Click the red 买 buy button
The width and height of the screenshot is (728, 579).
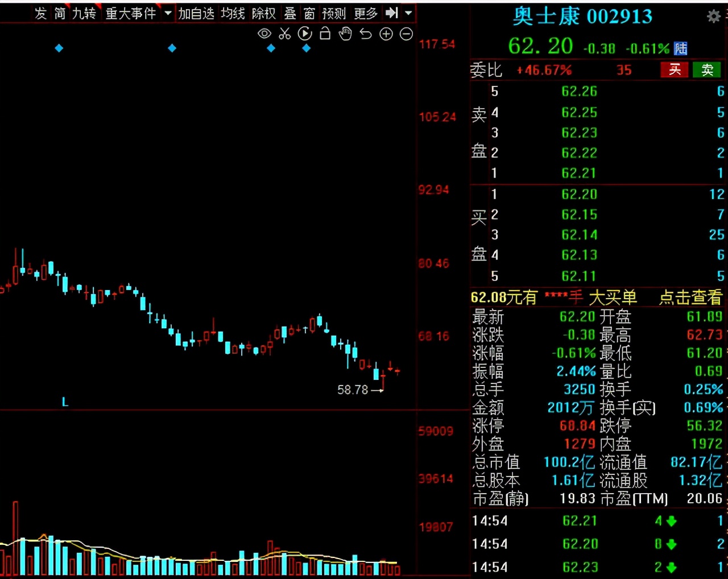(675, 70)
